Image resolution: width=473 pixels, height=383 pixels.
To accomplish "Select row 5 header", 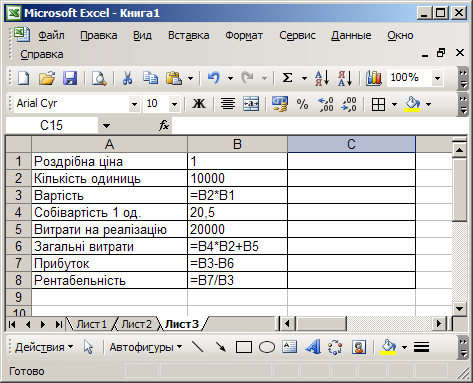I will [x=18, y=229].
